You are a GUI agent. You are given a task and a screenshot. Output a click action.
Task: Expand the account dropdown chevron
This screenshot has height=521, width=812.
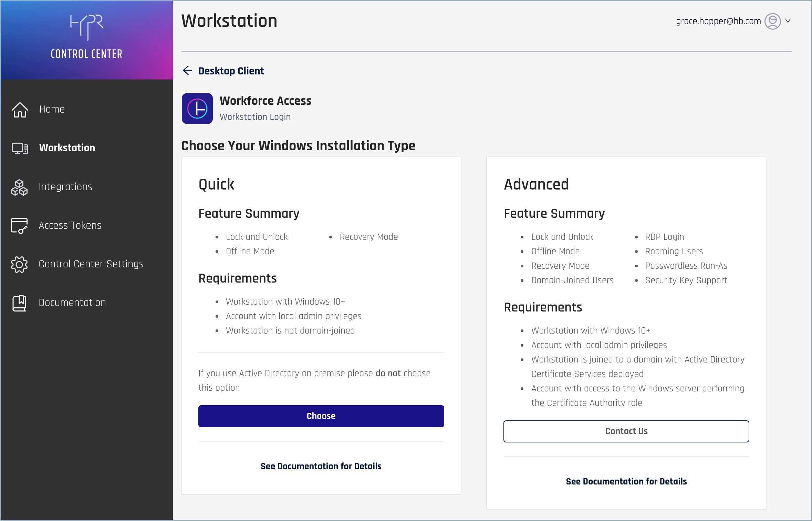788,21
